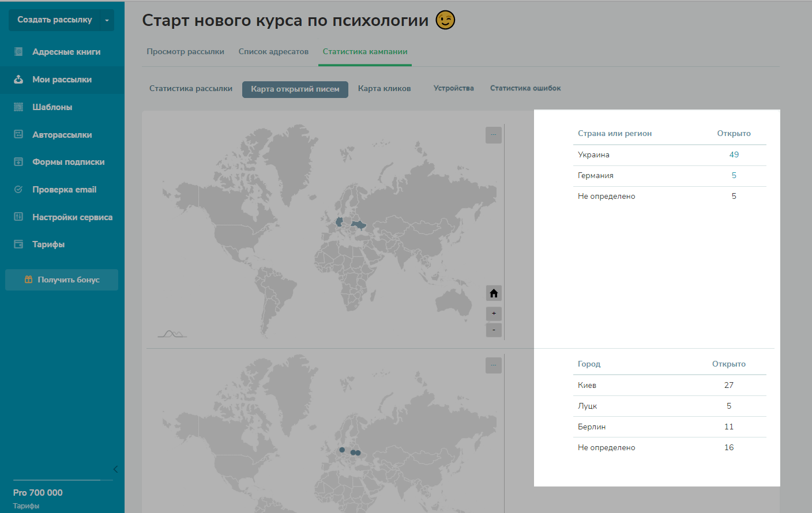Open the Create campaign dropdown arrow

(x=107, y=20)
